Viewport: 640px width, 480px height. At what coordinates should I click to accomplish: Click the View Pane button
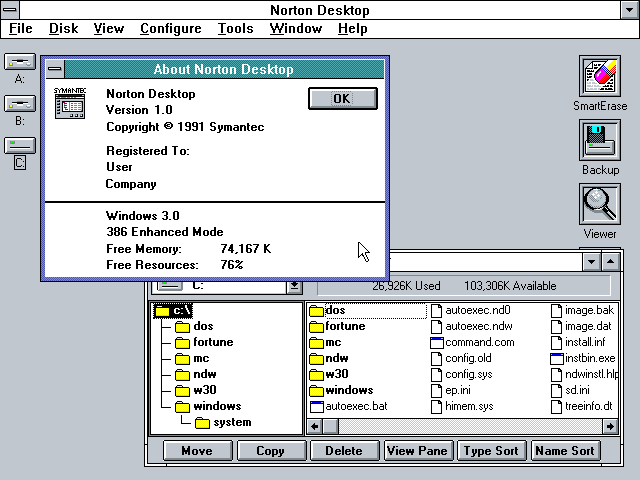(418, 451)
